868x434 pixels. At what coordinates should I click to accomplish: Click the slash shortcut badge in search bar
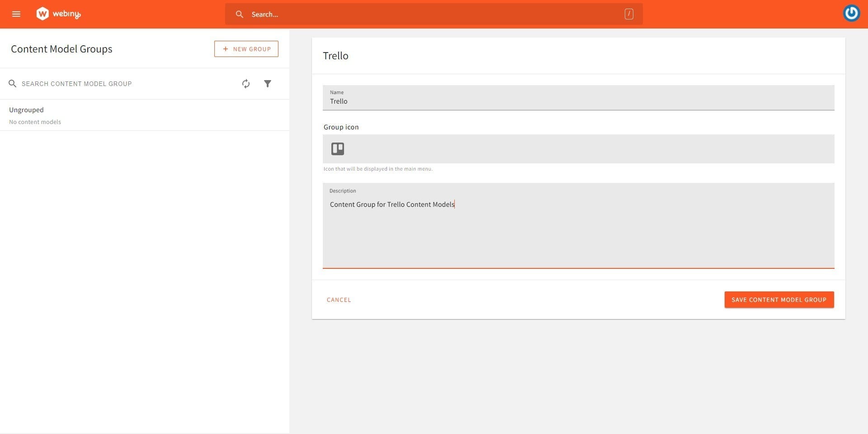pos(628,14)
